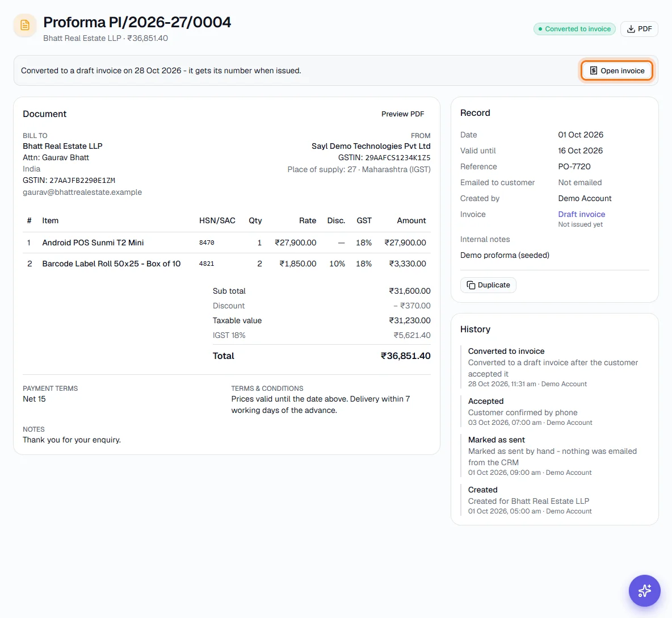672x618 pixels.
Task: Click the Created by Demo Account value
Action: point(585,198)
